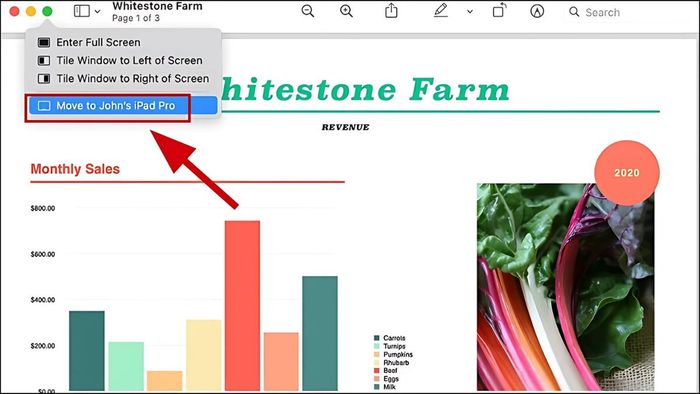The height and width of the screenshot is (394, 700).
Task: Click the Monthly Sales heading
Action: (75, 169)
